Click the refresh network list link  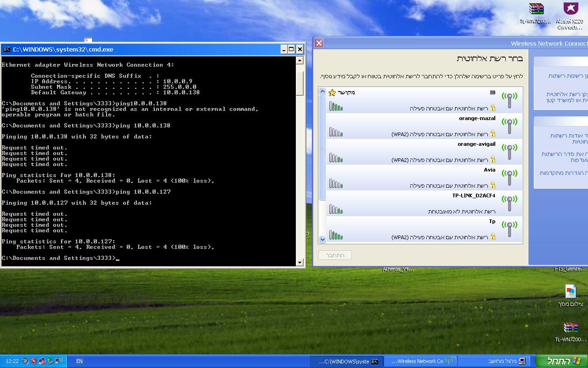tap(568, 76)
